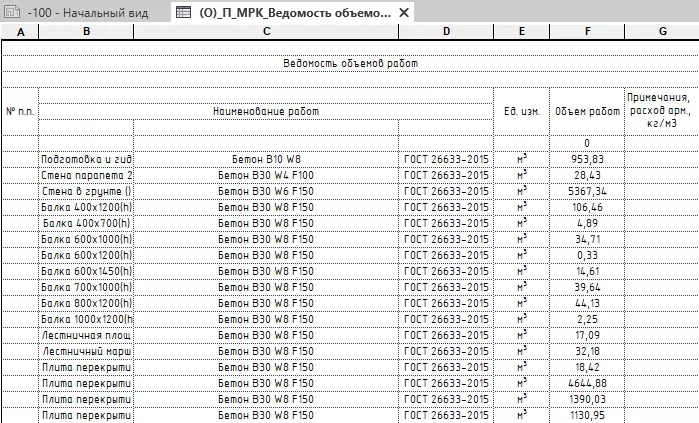Select the Примечания, расход арм. header cell
Viewport: 699px width, 423px height.
661,111
